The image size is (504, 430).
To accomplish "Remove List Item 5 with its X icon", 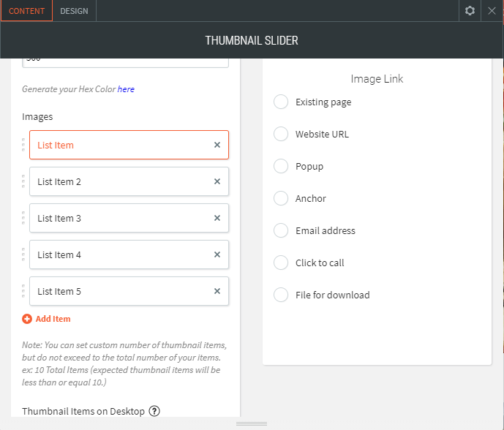I will (x=217, y=291).
